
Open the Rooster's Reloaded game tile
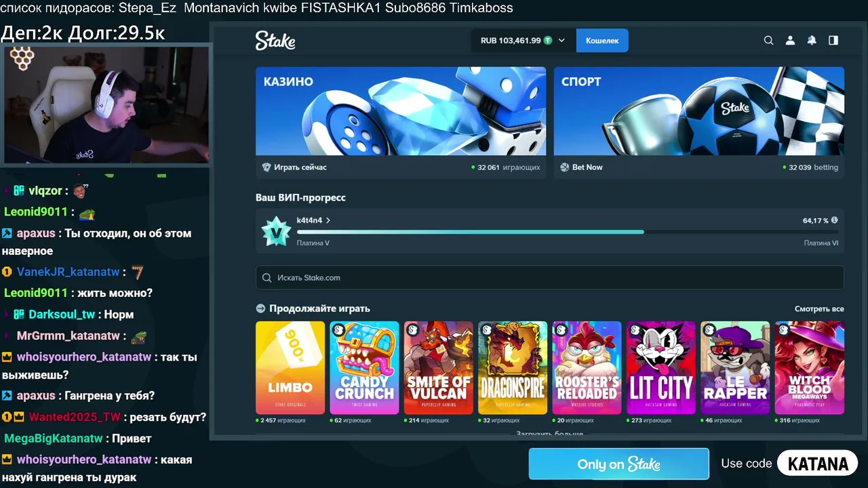pyautogui.click(x=587, y=367)
